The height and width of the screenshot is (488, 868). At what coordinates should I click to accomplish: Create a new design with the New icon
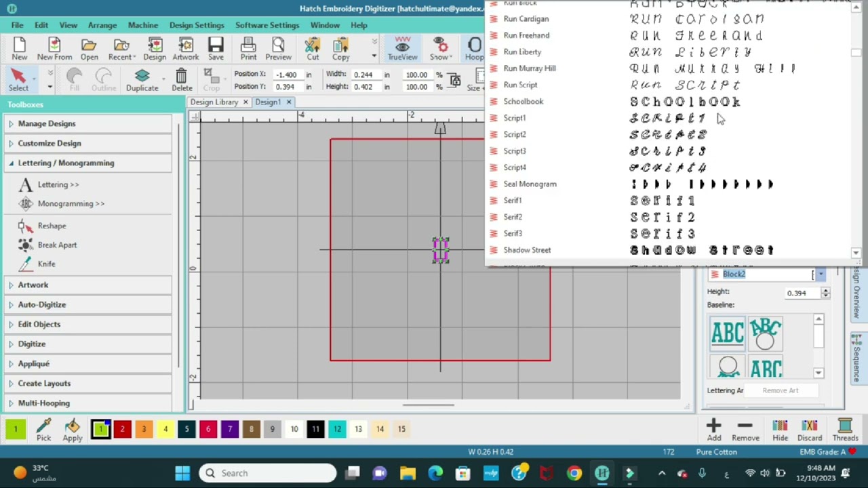19,49
